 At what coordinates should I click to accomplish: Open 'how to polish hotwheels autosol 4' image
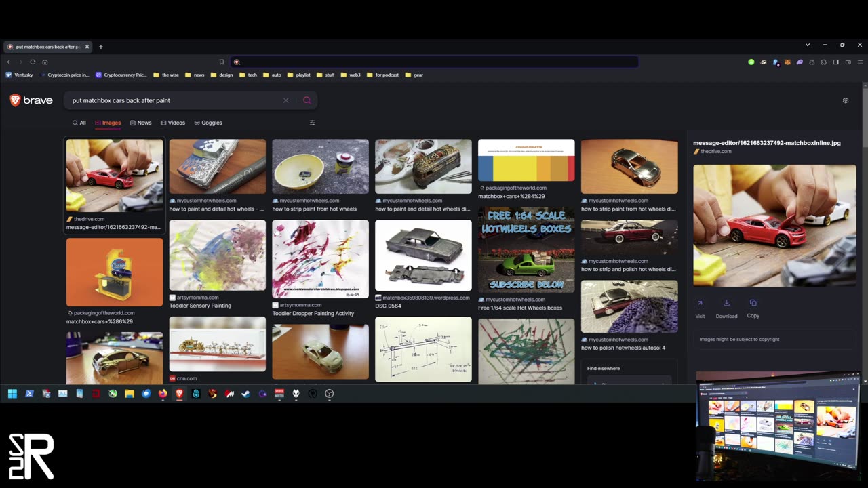[629, 306]
